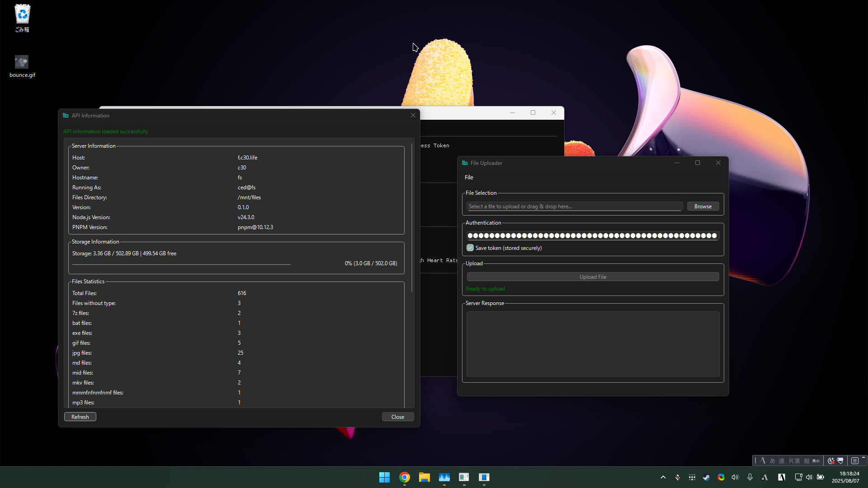Click the Windows Start button
This screenshot has height=488, width=868.
[x=384, y=477]
